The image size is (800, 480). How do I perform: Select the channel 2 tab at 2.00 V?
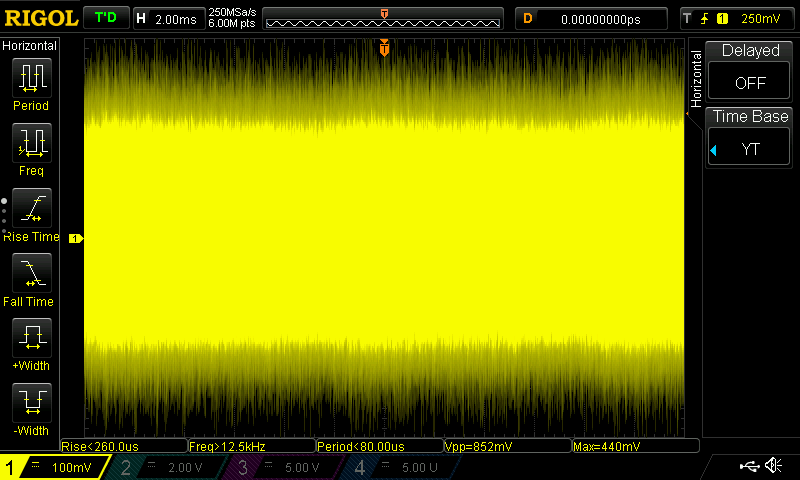tap(165, 467)
